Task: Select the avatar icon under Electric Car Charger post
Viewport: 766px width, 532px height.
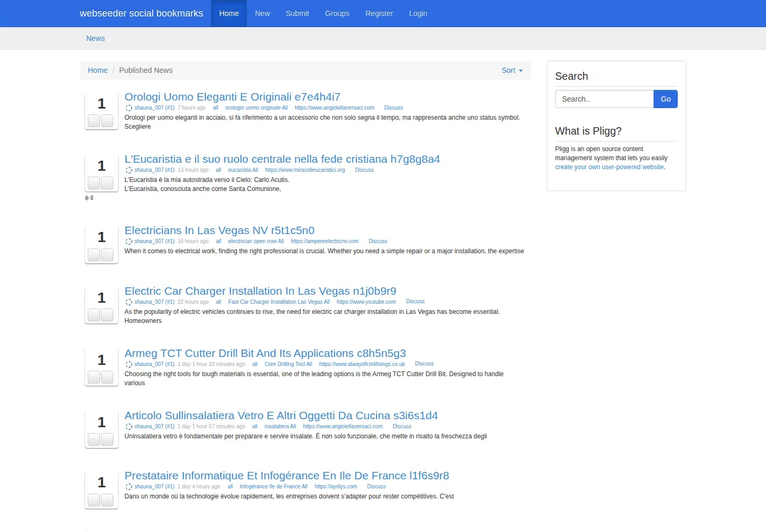Action: 129,302
